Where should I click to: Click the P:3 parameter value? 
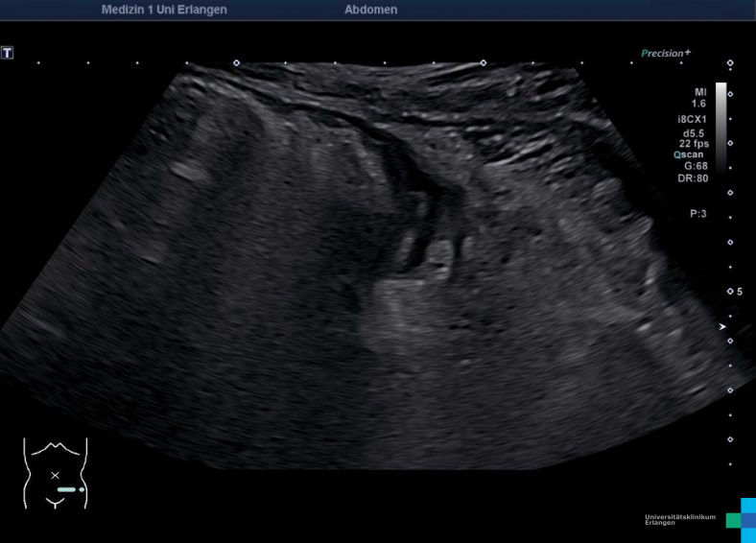pos(697,214)
